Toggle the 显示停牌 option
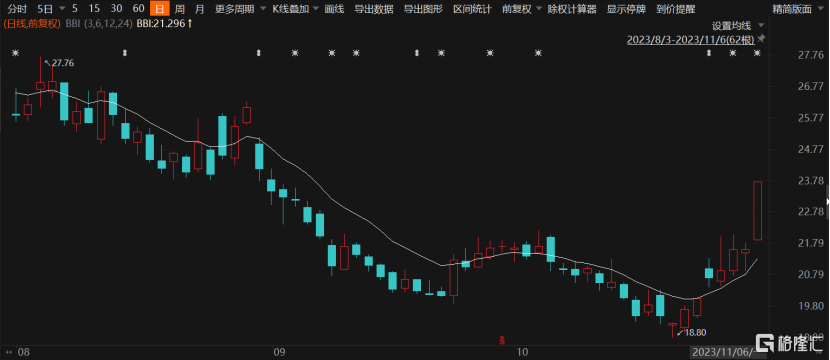The image size is (830, 360). coord(625,9)
